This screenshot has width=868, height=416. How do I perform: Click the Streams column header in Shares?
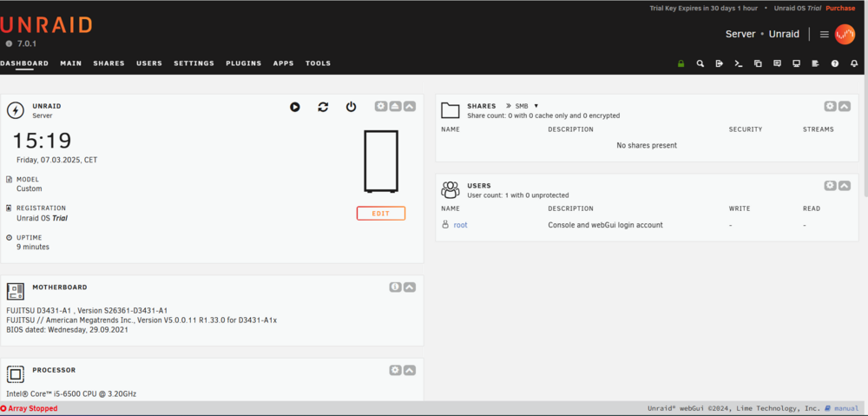[819, 129]
